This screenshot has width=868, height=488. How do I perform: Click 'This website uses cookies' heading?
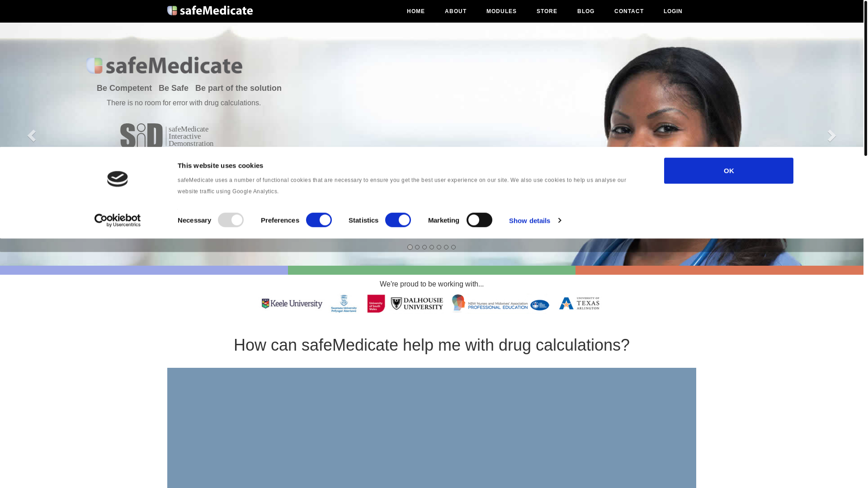tap(221, 166)
